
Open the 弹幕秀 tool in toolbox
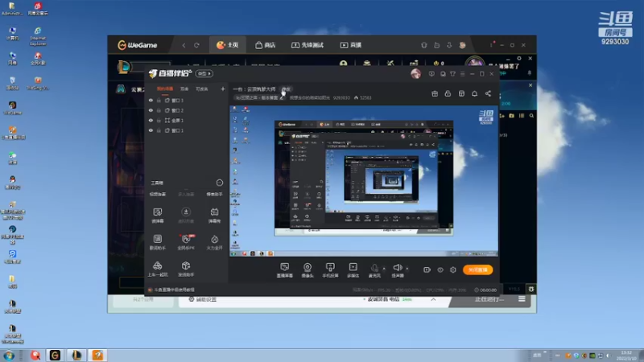coord(214,215)
